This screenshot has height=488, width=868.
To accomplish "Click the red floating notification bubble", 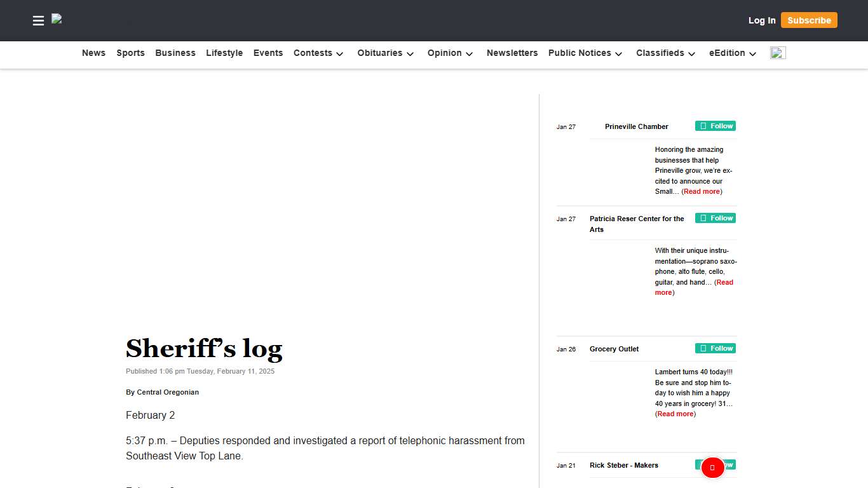I will tap(712, 468).
